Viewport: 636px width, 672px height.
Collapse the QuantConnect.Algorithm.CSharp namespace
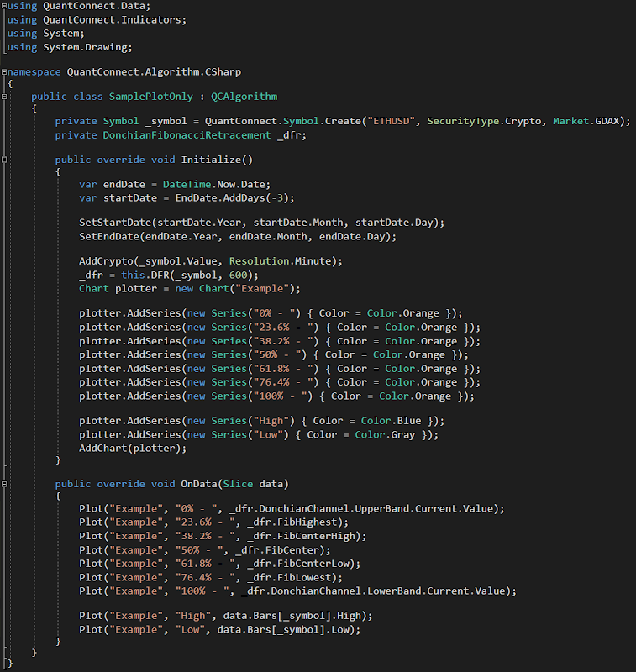(4, 72)
